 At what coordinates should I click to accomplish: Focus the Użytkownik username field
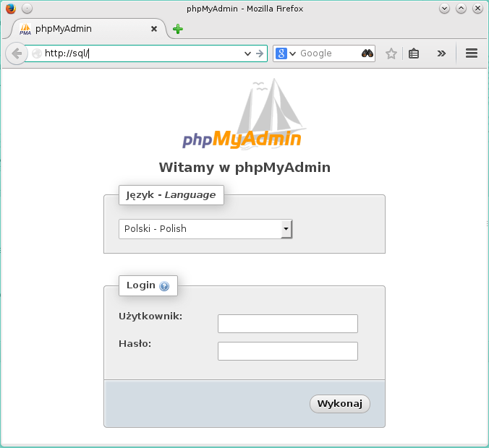(287, 324)
